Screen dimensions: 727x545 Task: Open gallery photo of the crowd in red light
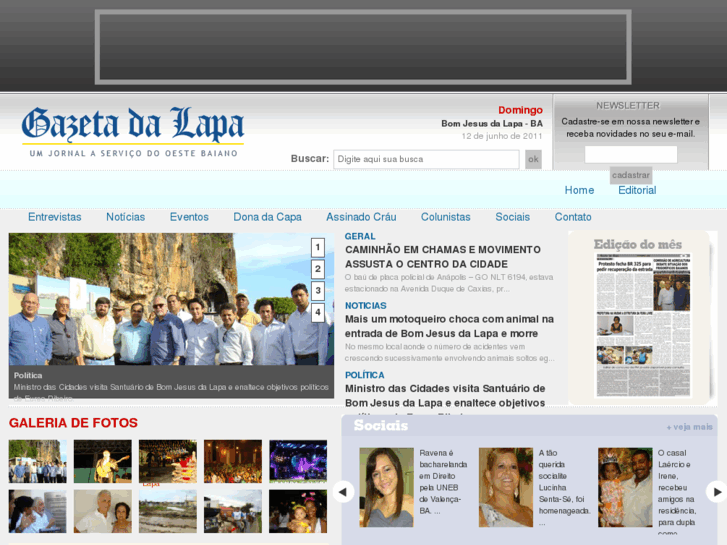click(x=233, y=462)
